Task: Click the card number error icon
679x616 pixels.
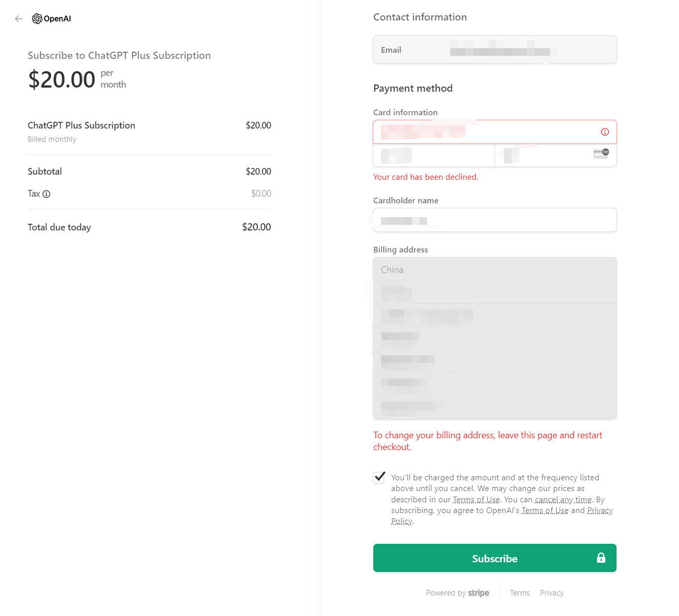Action: (605, 132)
